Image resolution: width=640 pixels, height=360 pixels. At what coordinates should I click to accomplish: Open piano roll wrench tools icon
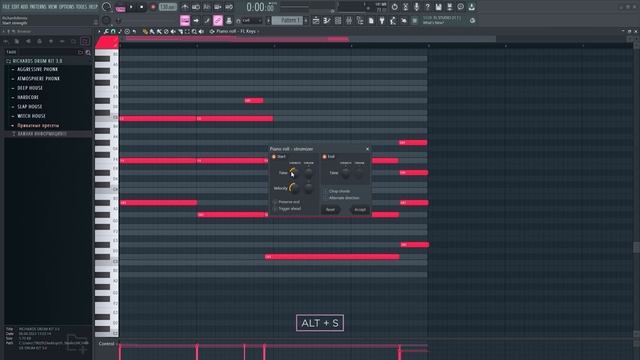tap(106, 31)
